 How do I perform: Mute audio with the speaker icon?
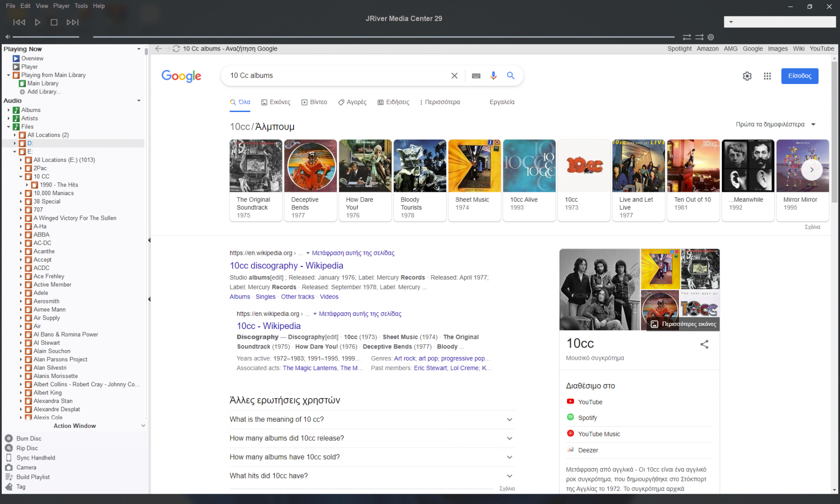pyautogui.click(x=7, y=37)
